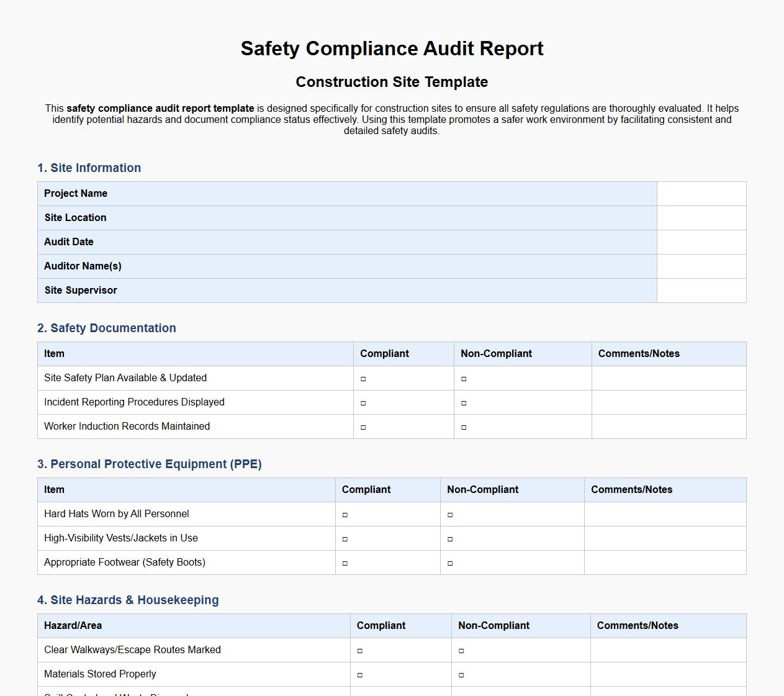Check Compliant for Incident Reporting Procedures Displayed
The image size is (784, 696).
(x=363, y=402)
